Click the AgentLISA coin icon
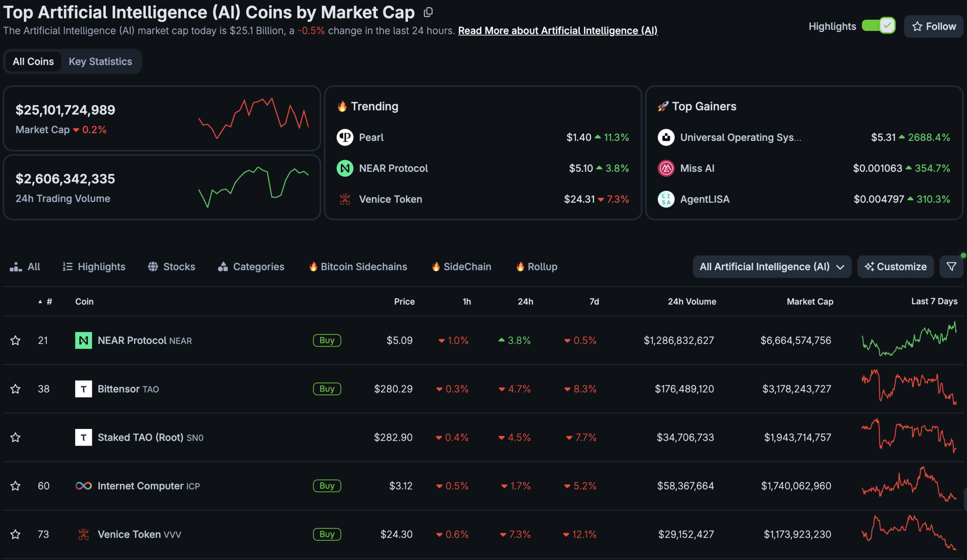 coord(666,199)
